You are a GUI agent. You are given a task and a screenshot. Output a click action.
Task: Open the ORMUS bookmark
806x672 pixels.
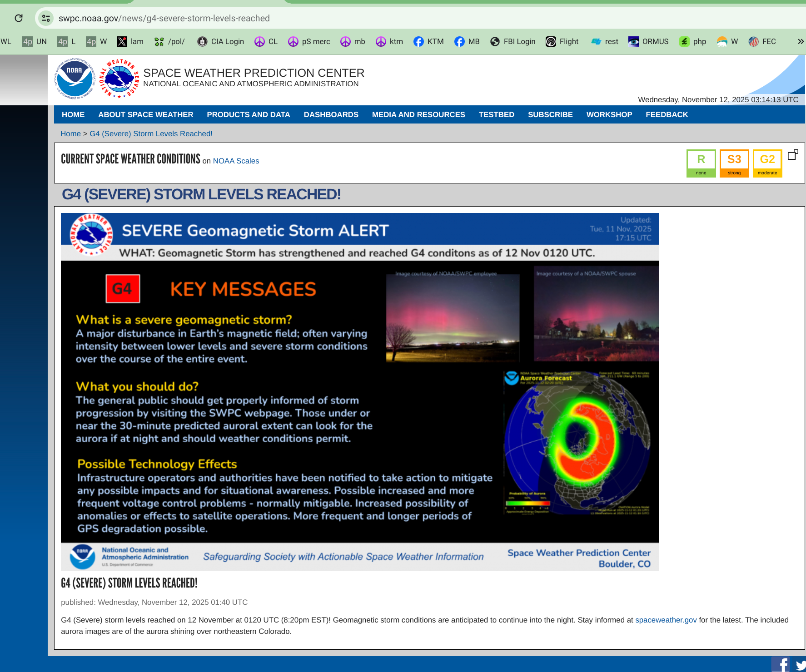point(648,42)
